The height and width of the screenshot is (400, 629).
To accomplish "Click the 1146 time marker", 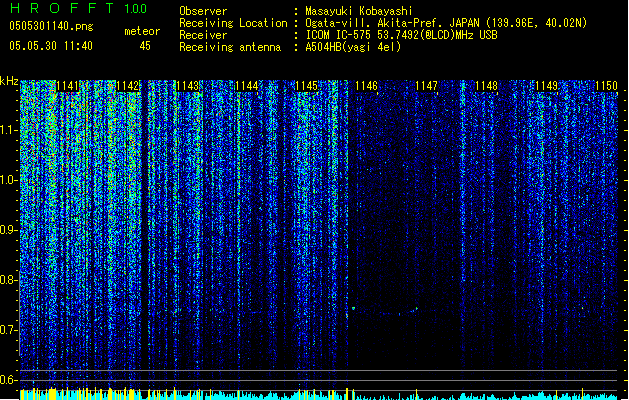I will point(366,86).
